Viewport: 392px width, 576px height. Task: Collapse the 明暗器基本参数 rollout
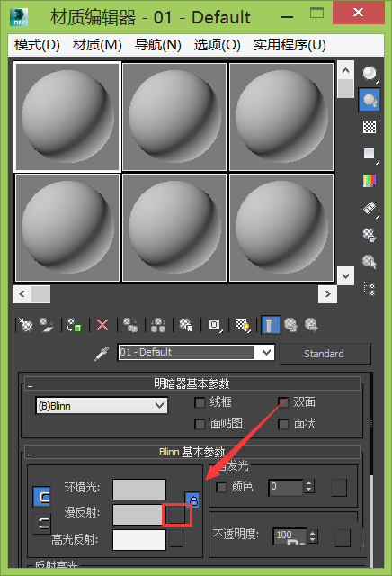(x=192, y=384)
